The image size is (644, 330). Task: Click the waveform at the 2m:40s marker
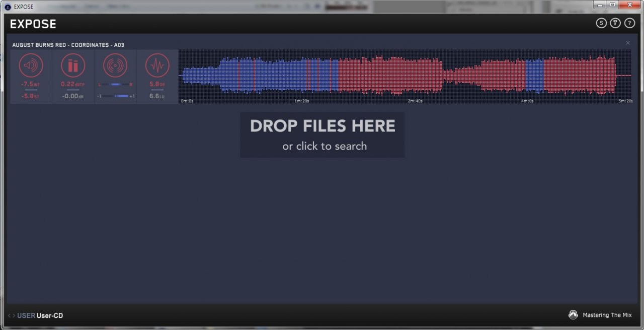[x=415, y=101]
